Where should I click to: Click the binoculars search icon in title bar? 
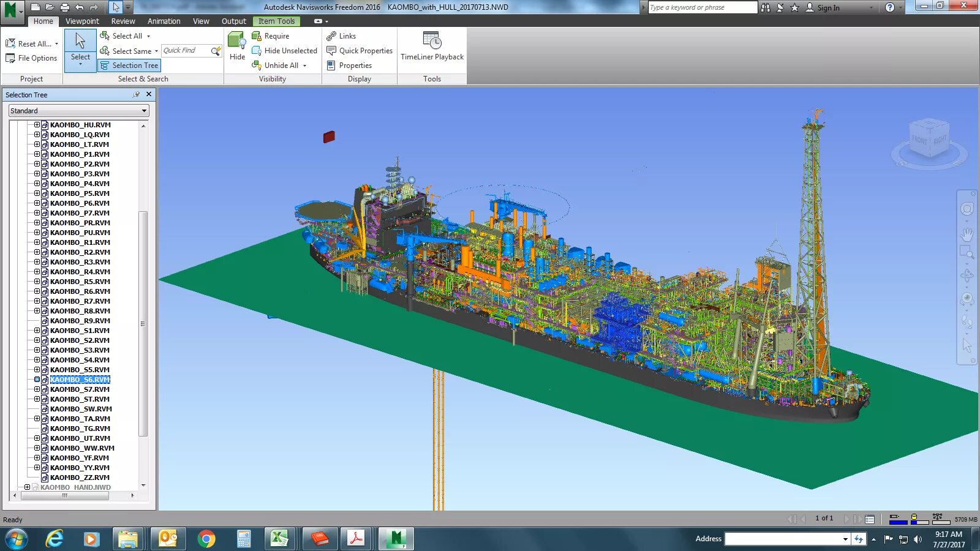click(x=766, y=7)
